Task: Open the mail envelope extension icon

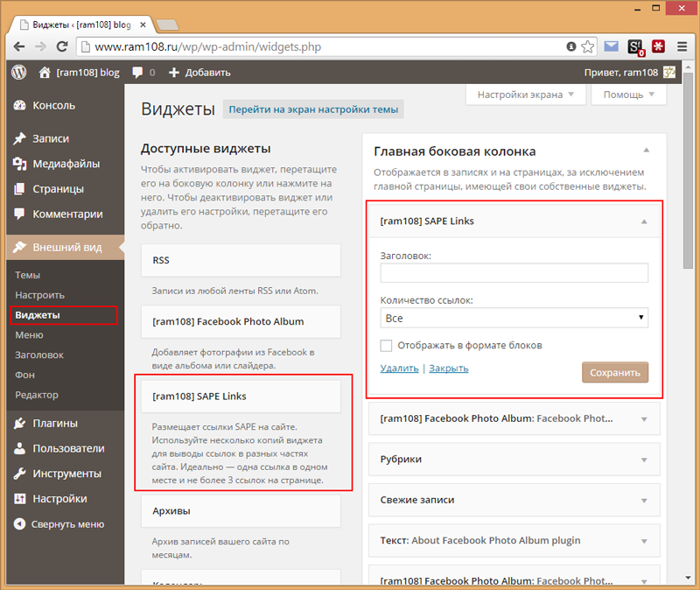Action: point(611,46)
